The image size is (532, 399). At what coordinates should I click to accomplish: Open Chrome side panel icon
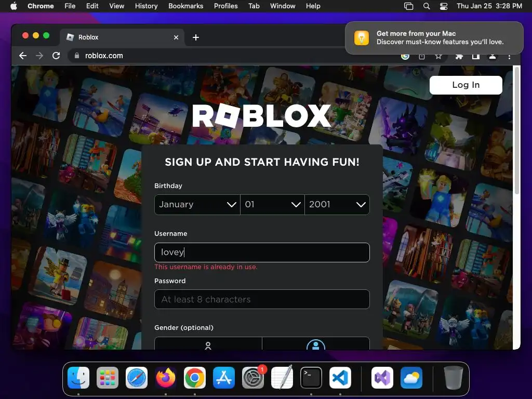tap(476, 56)
